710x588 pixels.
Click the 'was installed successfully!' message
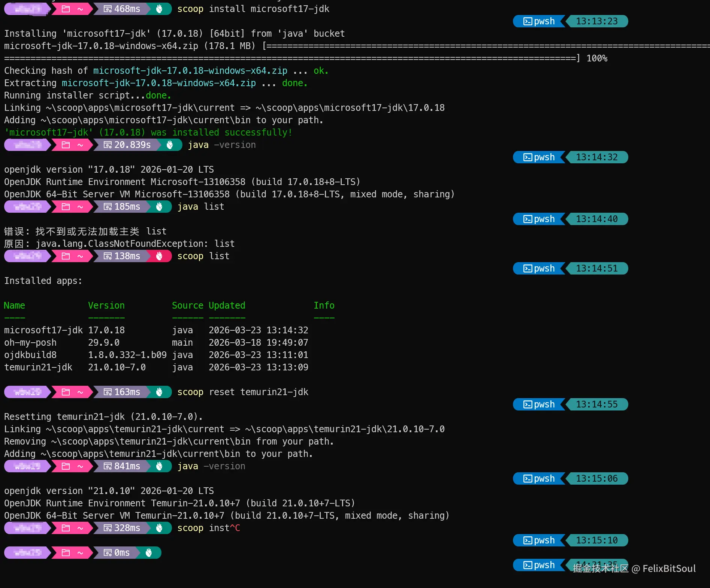(x=221, y=133)
